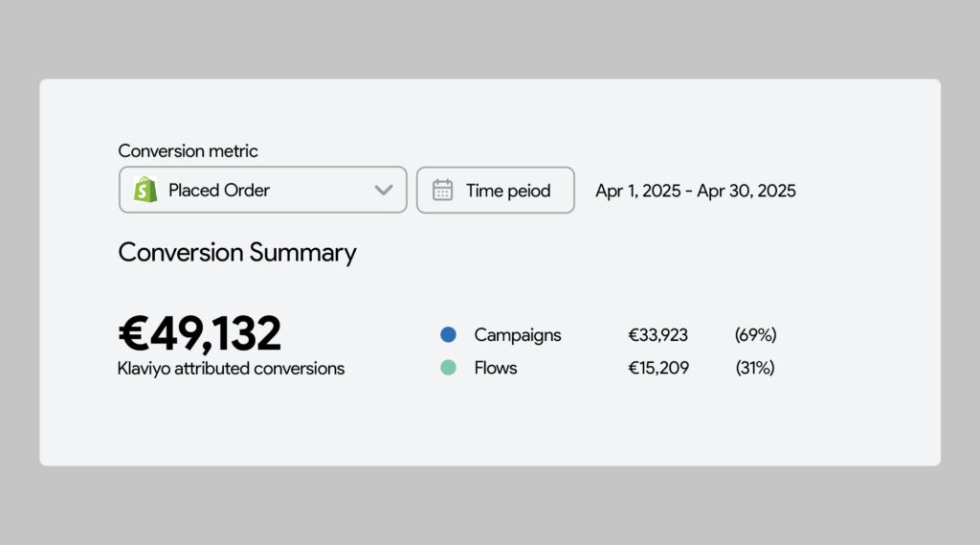Select the Campaigns legend label
Screen dimensions: 980x545
(518, 335)
